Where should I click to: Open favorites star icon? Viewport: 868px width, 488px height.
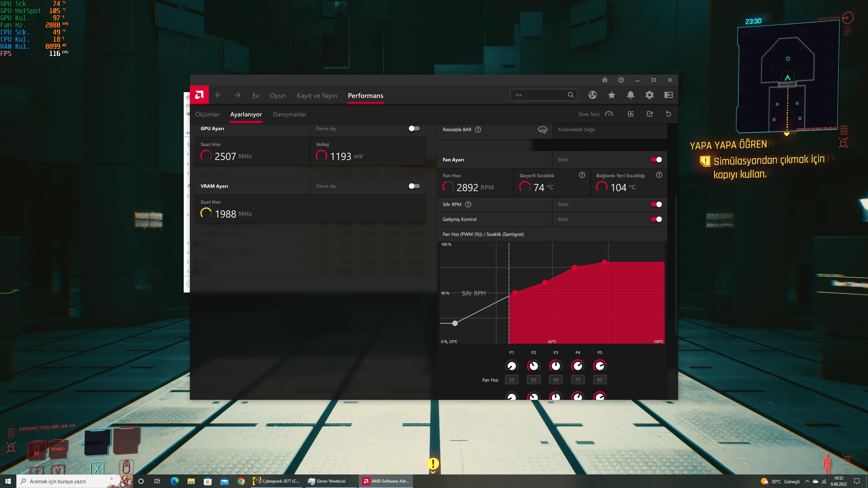pos(611,95)
